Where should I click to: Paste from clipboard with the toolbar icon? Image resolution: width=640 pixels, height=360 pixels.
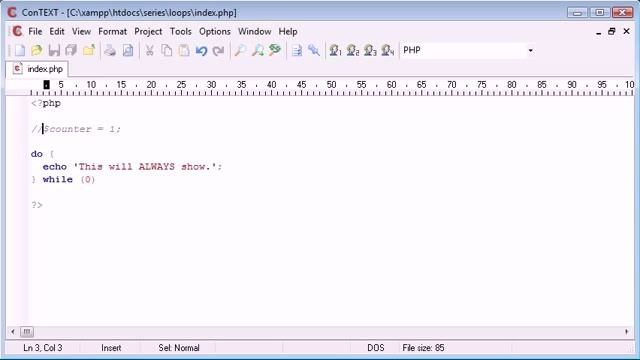184,51
